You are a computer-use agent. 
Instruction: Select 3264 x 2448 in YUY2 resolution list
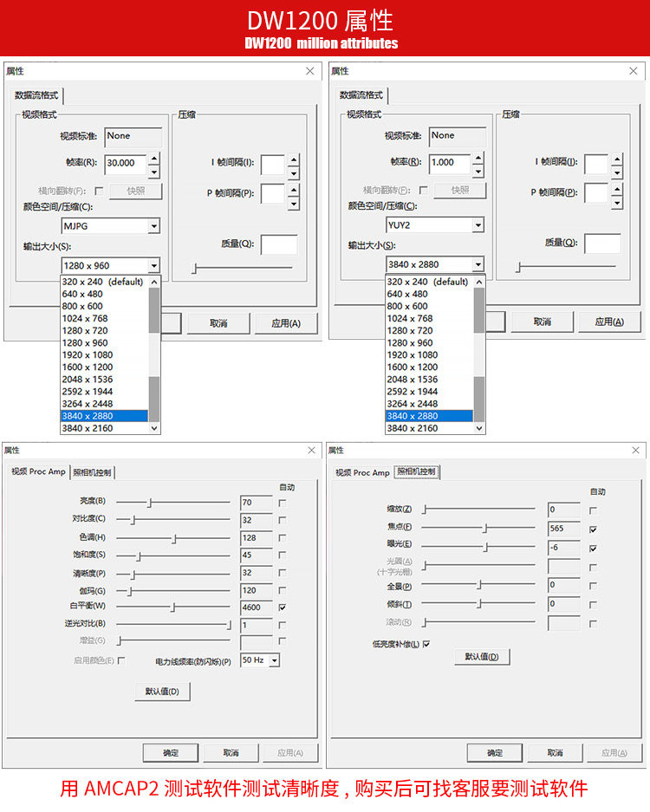[429, 404]
